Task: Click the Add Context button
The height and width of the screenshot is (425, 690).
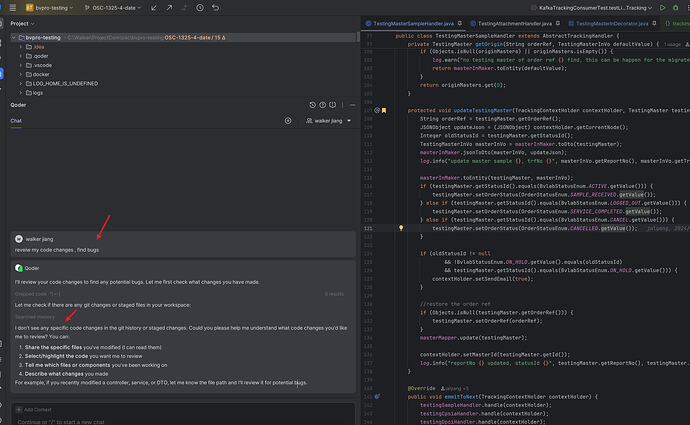Action: 34,410
